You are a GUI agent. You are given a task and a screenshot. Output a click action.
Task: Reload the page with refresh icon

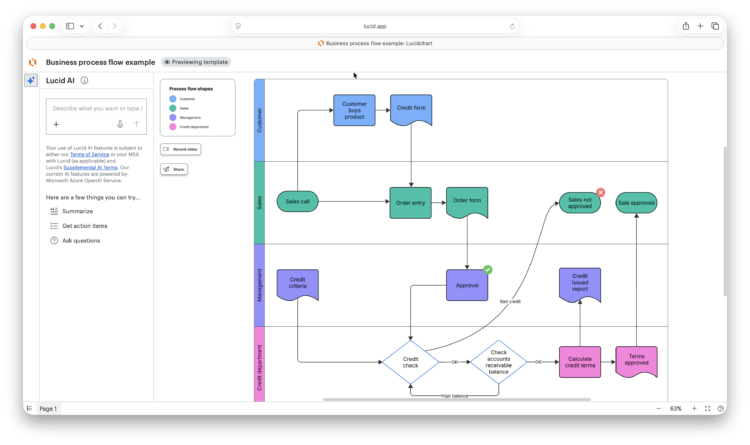[512, 26]
